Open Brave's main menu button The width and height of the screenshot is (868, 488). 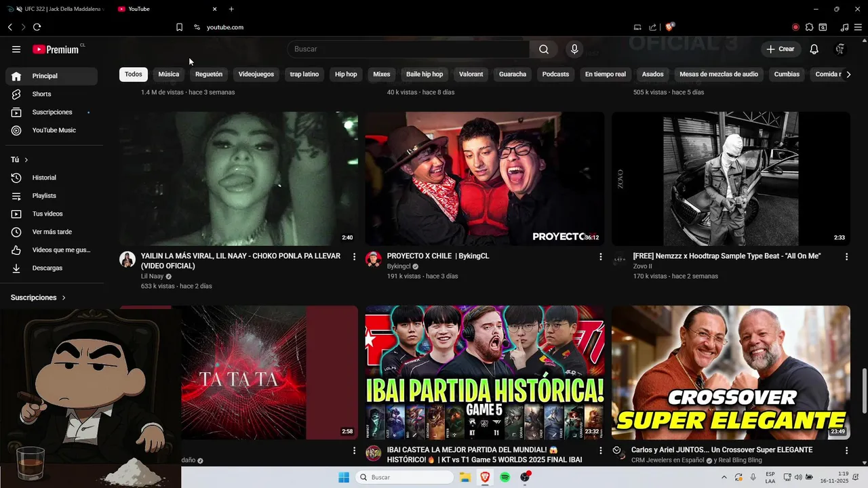coord(858,27)
